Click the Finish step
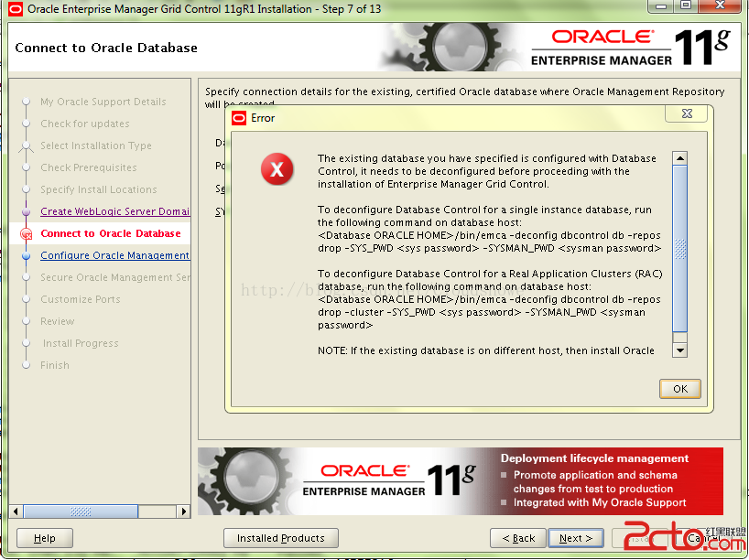The height and width of the screenshot is (560, 749). click(55, 365)
